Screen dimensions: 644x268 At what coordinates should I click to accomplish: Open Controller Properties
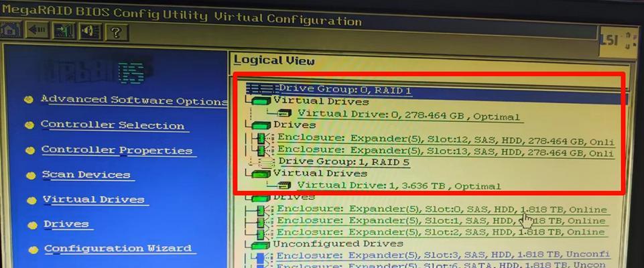[117, 150]
